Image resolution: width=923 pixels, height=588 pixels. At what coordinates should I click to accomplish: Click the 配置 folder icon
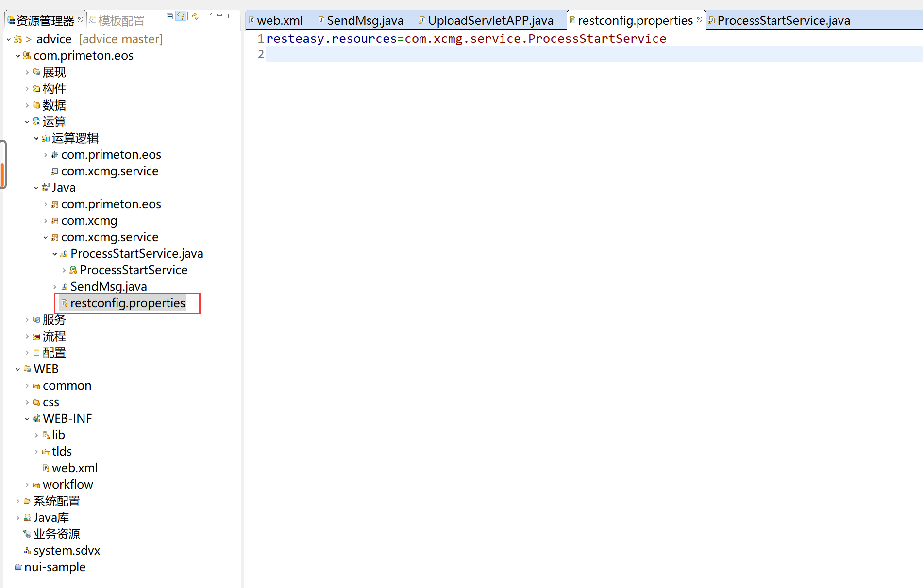point(36,353)
